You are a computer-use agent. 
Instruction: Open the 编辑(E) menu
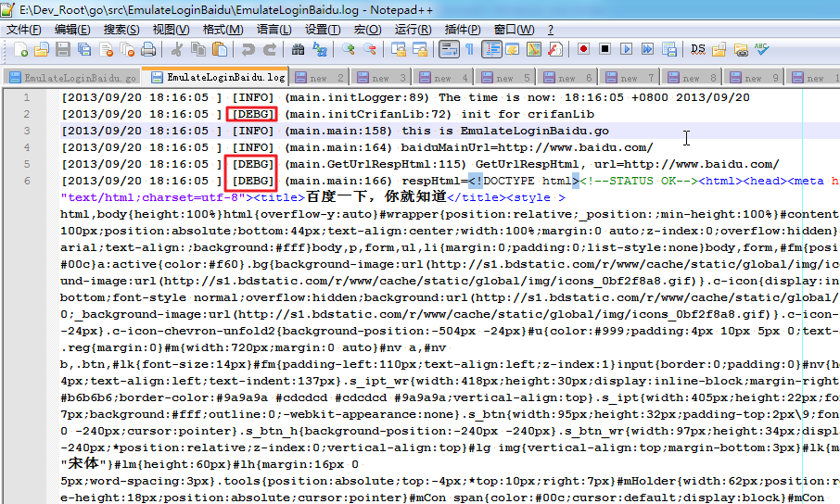tap(72, 30)
